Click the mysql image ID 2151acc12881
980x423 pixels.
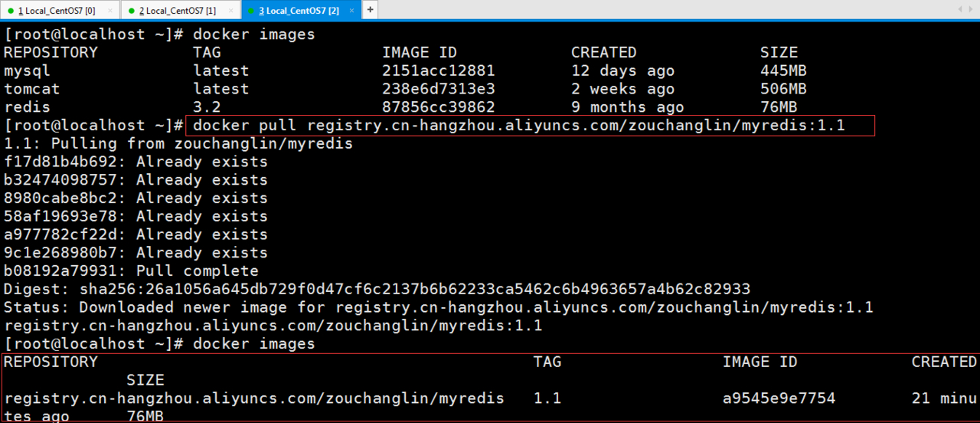438,71
